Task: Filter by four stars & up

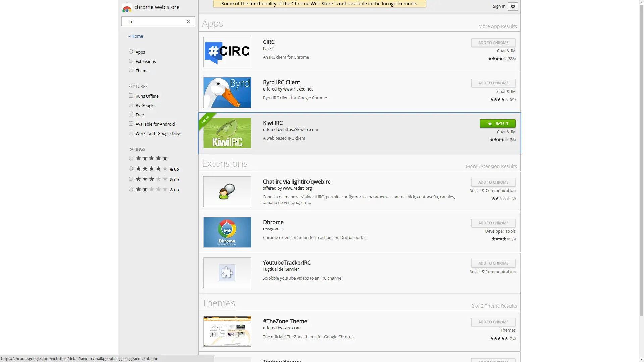Action: click(131, 169)
